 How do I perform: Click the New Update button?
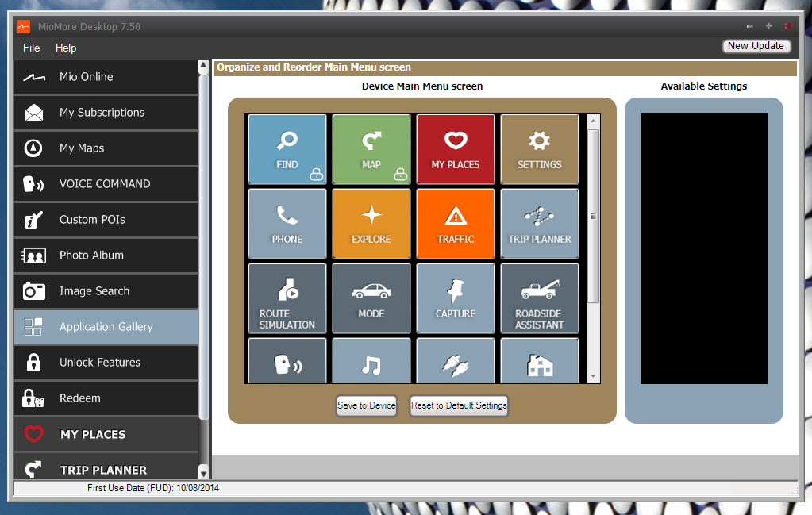click(756, 46)
